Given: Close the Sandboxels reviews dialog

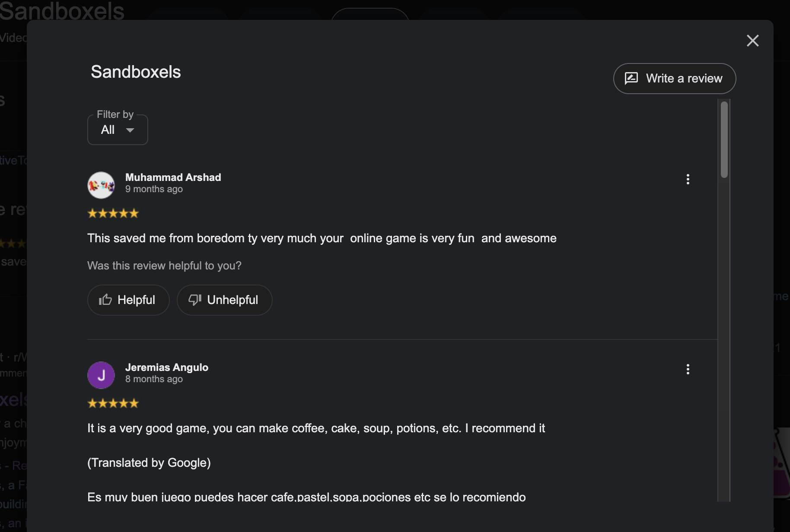Looking at the screenshot, I should pyautogui.click(x=752, y=41).
